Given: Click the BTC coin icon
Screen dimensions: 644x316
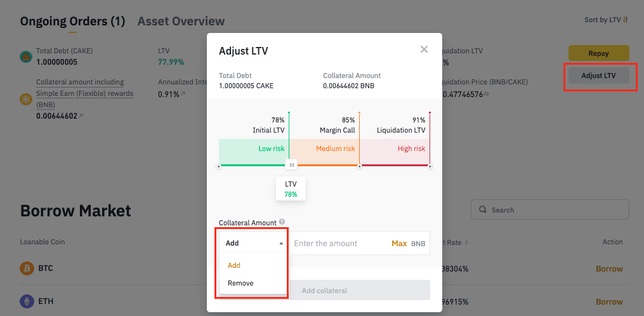Looking at the screenshot, I should pyautogui.click(x=26, y=268).
